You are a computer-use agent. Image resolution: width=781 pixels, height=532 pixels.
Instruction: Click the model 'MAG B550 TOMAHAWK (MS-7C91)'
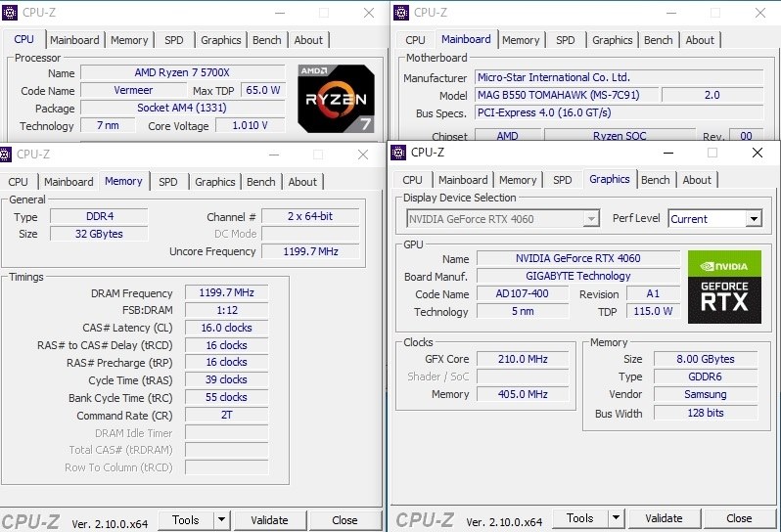click(567, 95)
